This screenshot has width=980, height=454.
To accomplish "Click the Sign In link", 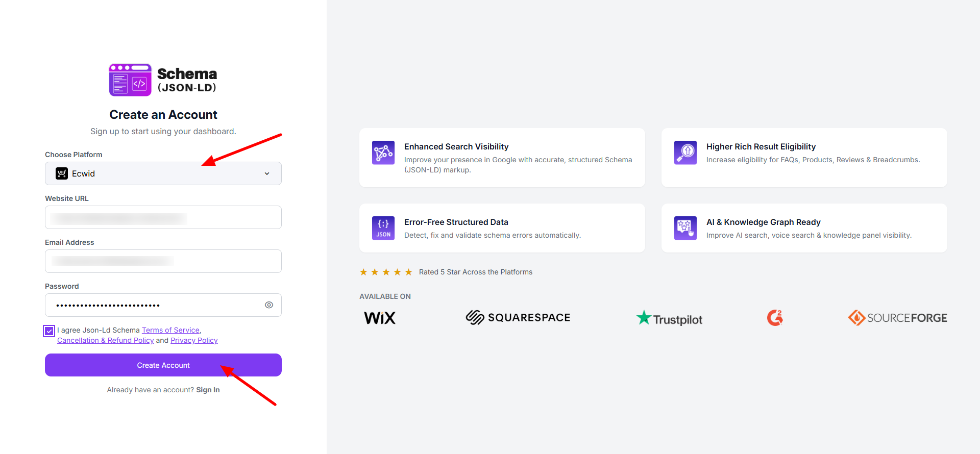I will click(x=208, y=390).
